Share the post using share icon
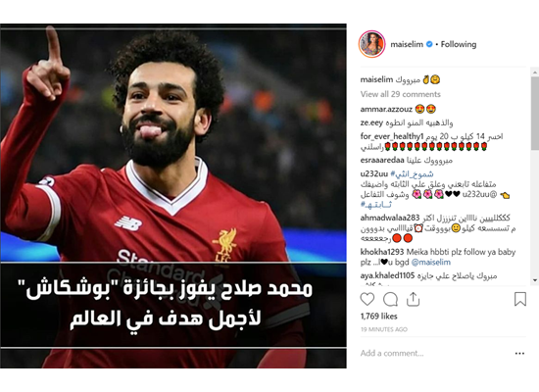 pyautogui.click(x=413, y=299)
